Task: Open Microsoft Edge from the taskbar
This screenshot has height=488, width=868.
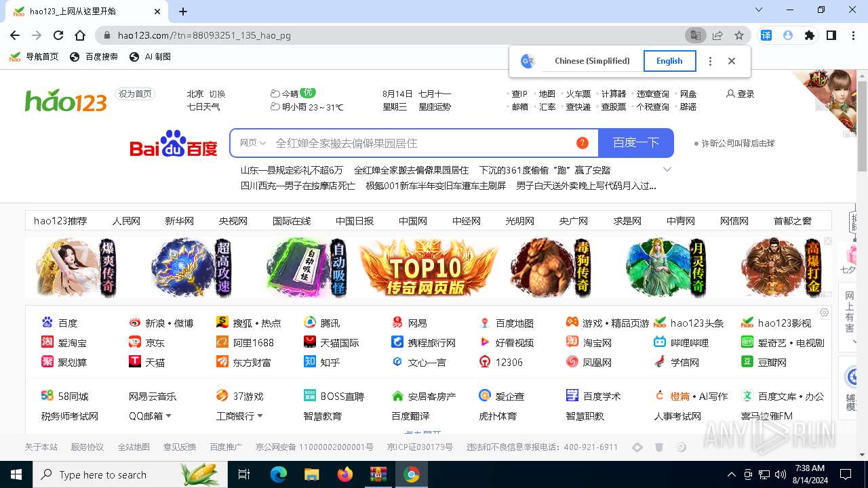Action: (279, 474)
